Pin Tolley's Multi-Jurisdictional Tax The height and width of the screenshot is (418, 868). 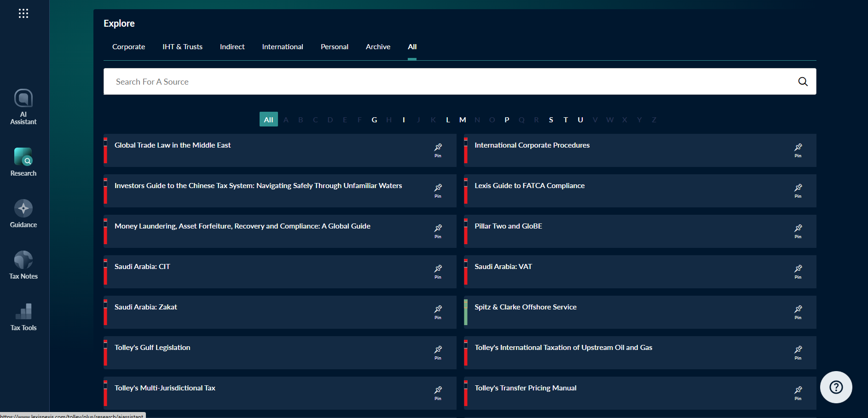pos(438,393)
